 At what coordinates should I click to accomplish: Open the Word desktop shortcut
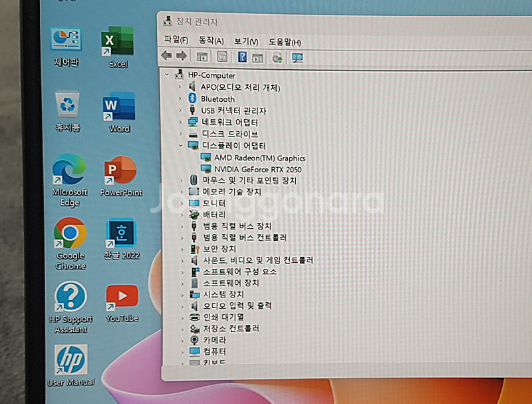[x=119, y=112]
